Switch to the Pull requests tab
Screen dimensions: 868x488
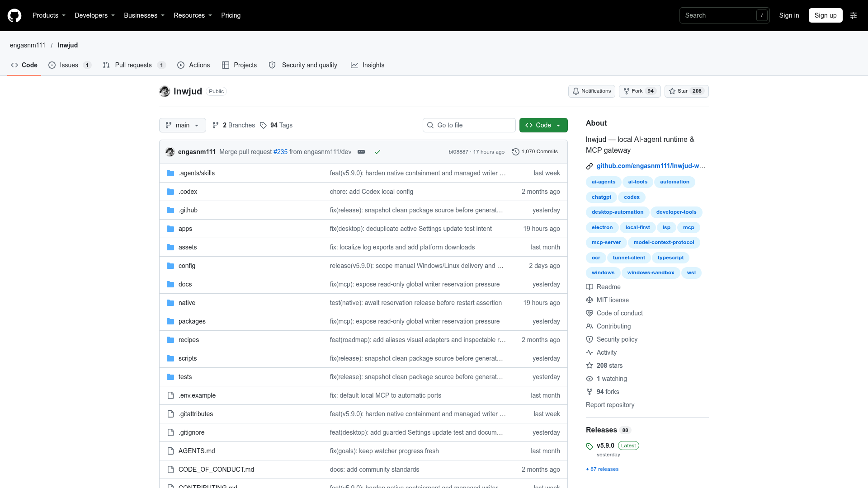[134, 65]
